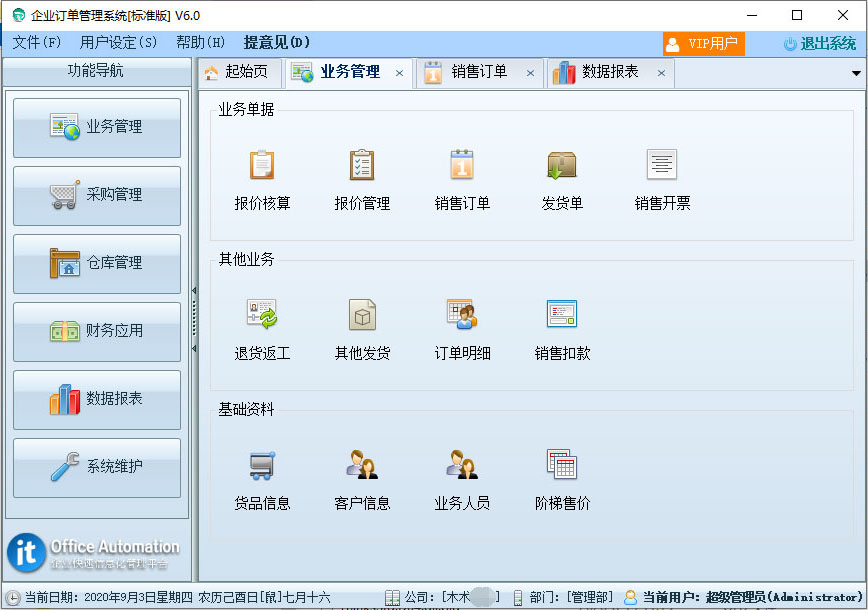
Task: Expand the tab list dropdown arrow
Action: (x=856, y=73)
